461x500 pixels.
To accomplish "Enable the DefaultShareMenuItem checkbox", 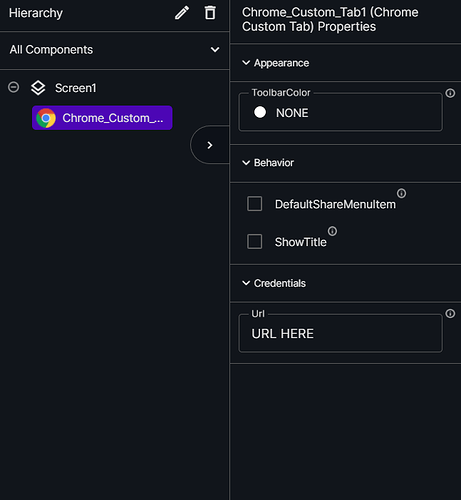I will (254, 204).
